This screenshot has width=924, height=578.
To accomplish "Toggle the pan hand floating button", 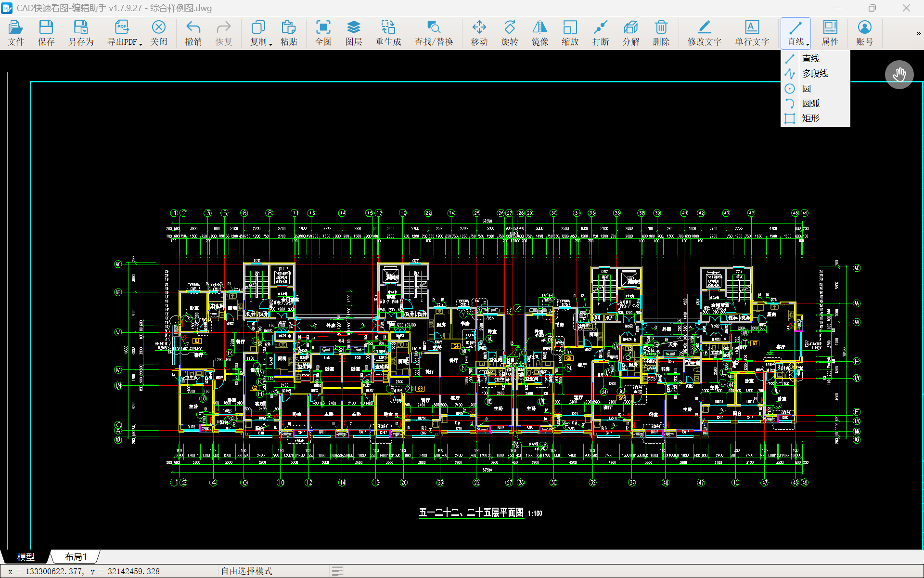I will (x=899, y=75).
